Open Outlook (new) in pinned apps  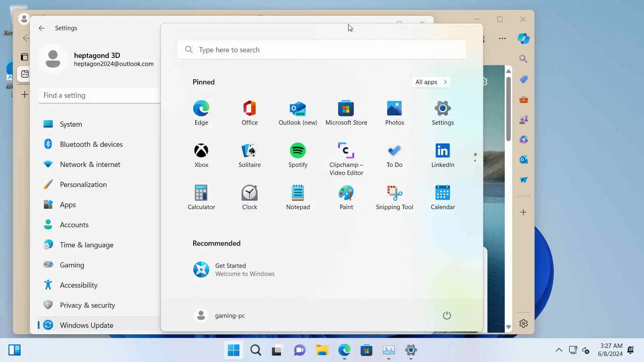(x=298, y=113)
